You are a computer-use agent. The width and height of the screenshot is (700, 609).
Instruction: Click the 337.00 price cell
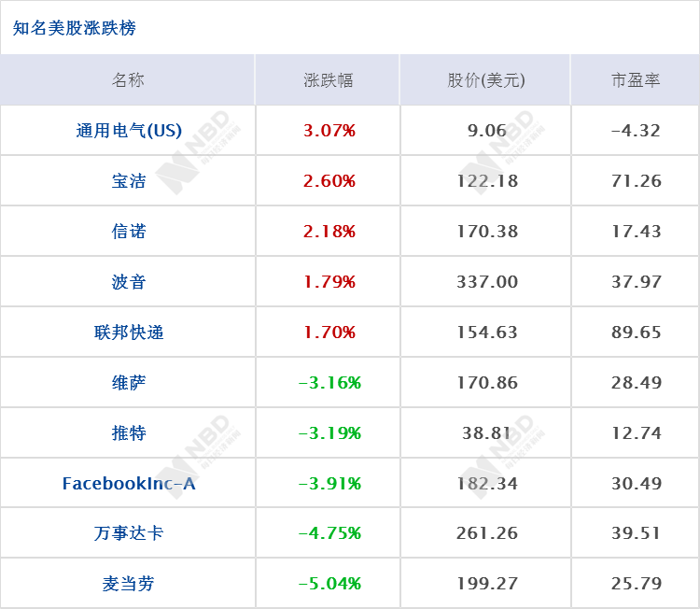(x=486, y=282)
